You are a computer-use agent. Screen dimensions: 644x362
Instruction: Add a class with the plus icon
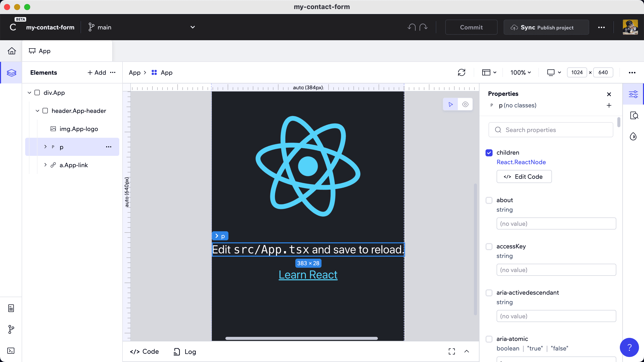609,105
